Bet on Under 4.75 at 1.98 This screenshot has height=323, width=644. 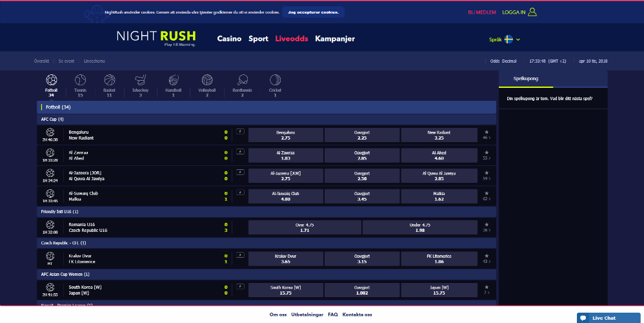pos(419,227)
